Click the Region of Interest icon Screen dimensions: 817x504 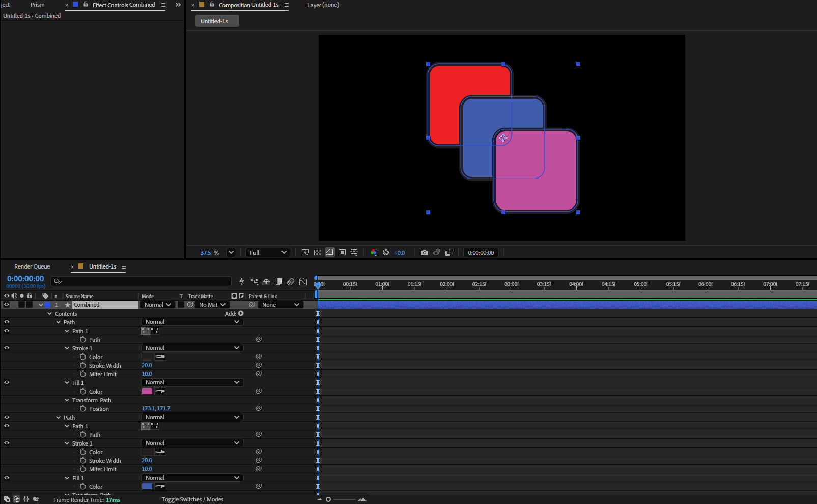(x=342, y=253)
